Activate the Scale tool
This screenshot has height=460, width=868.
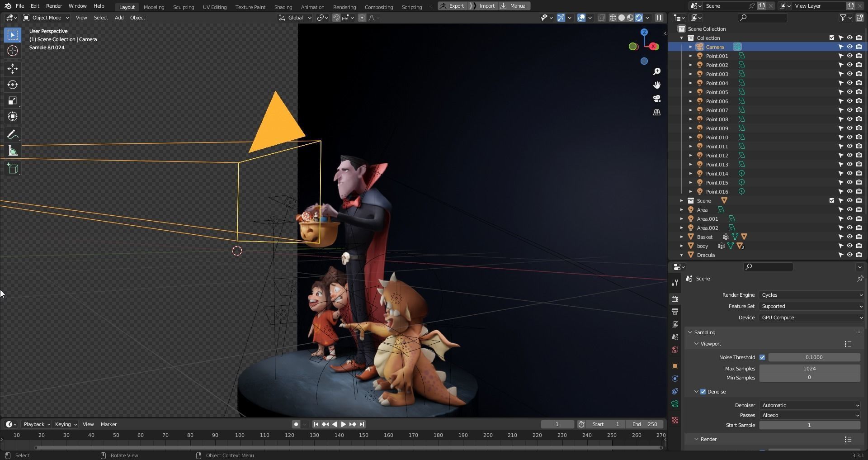click(13, 101)
